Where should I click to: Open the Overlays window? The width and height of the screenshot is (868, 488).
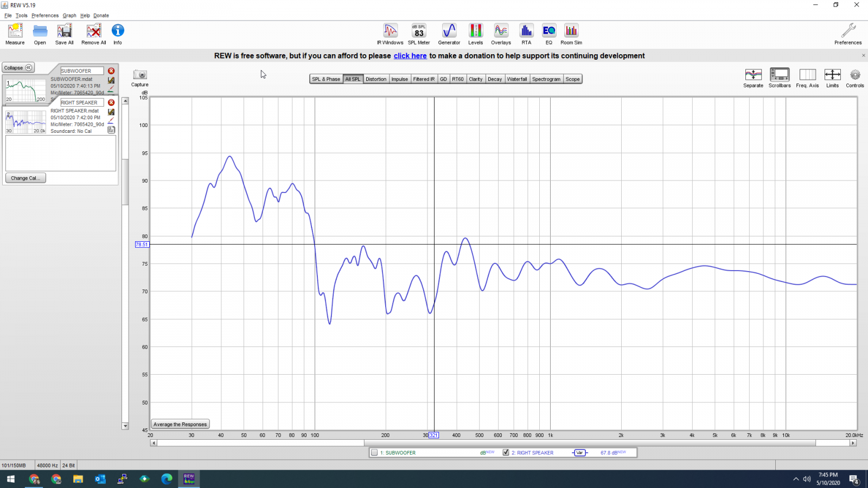[x=501, y=30]
